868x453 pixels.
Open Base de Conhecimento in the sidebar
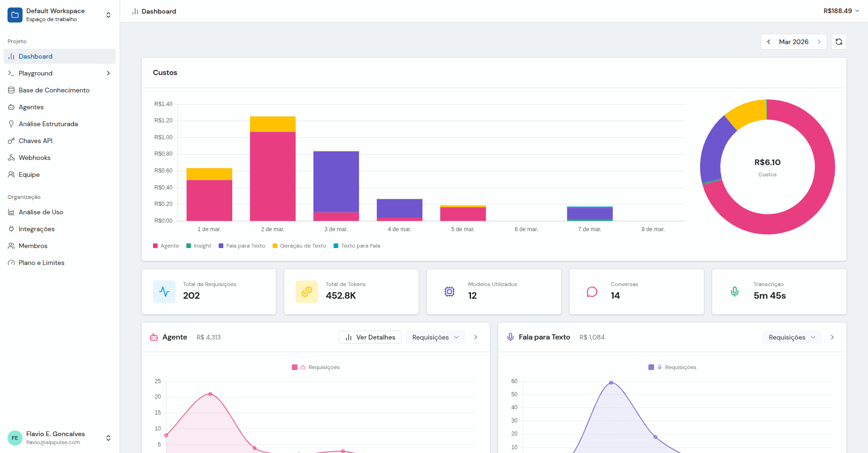(54, 90)
